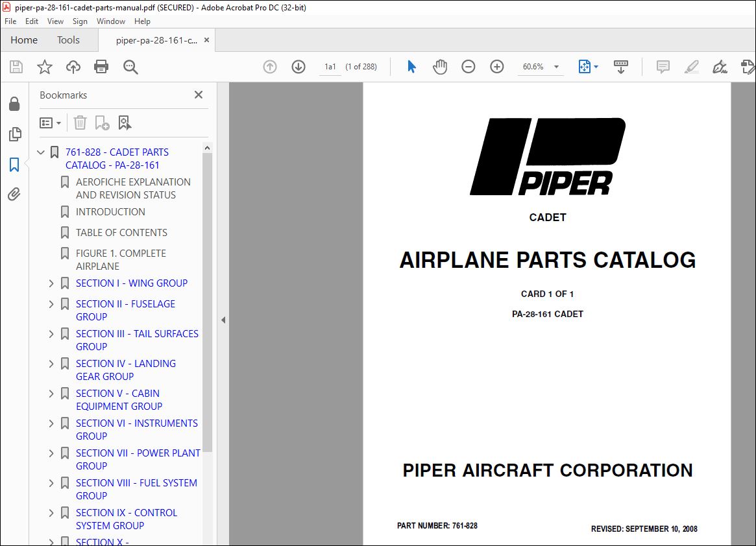
Task: Choose the Selection arrow tool
Action: pyautogui.click(x=411, y=67)
